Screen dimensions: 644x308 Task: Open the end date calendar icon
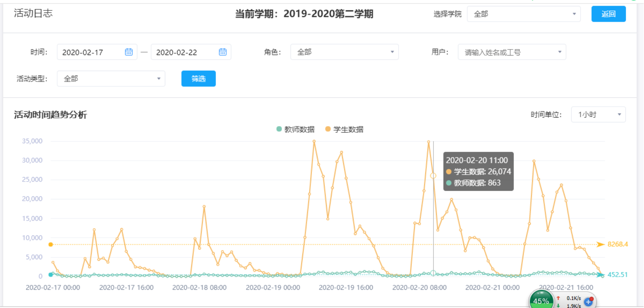pyautogui.click(x=222, y=52)
